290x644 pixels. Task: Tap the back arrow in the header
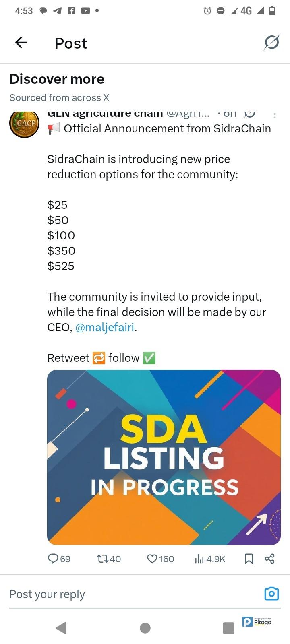[21, 43]
